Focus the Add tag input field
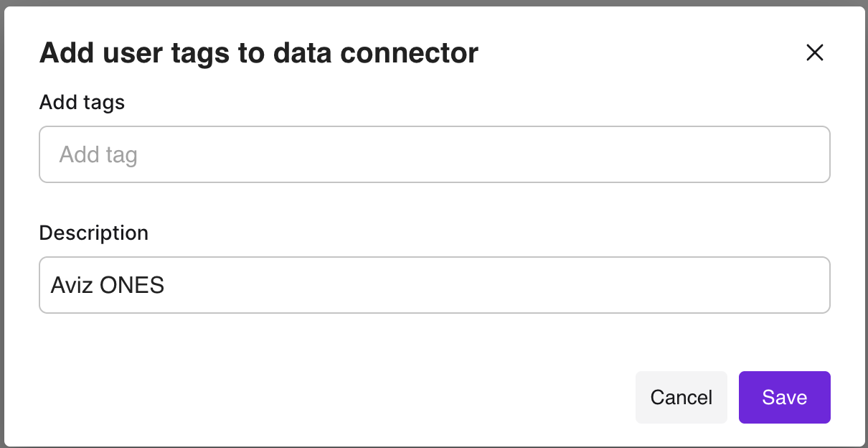The width and height of the screenshot is (868, 448). (434, 154)
